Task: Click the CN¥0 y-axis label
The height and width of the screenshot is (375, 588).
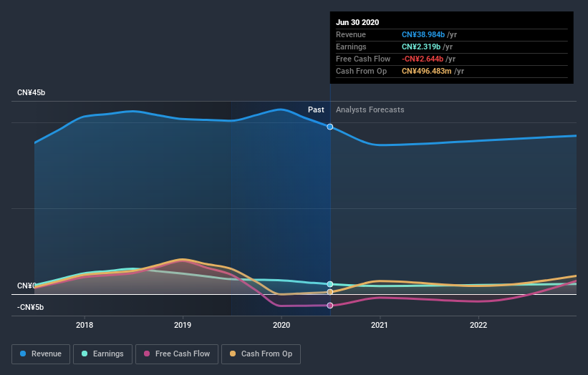Action: point(26,286)
